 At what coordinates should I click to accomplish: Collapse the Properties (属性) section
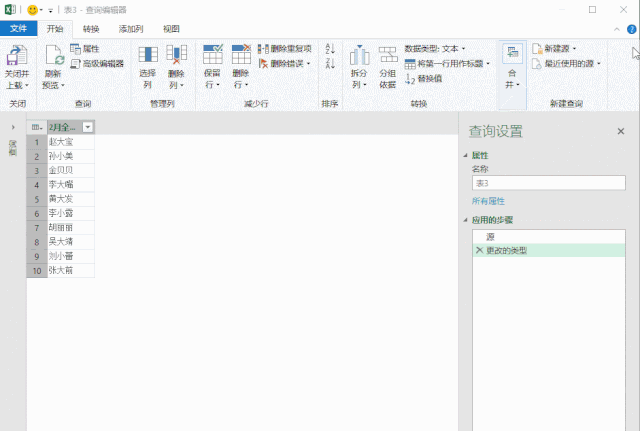pyautogui.click(x=465, y=156)
